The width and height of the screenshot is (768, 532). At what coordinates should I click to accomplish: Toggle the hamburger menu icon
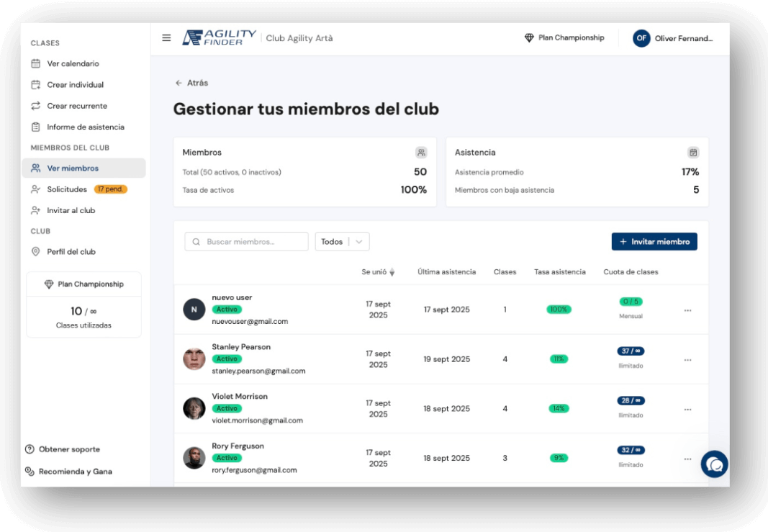pos(166,37)
